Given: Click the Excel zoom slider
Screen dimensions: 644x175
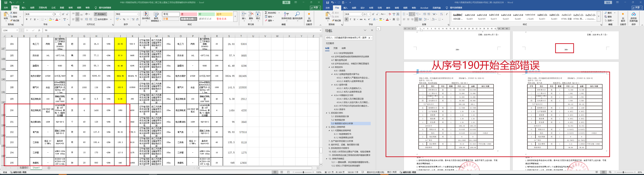Looking at the screenshot, I should (303, 172).
